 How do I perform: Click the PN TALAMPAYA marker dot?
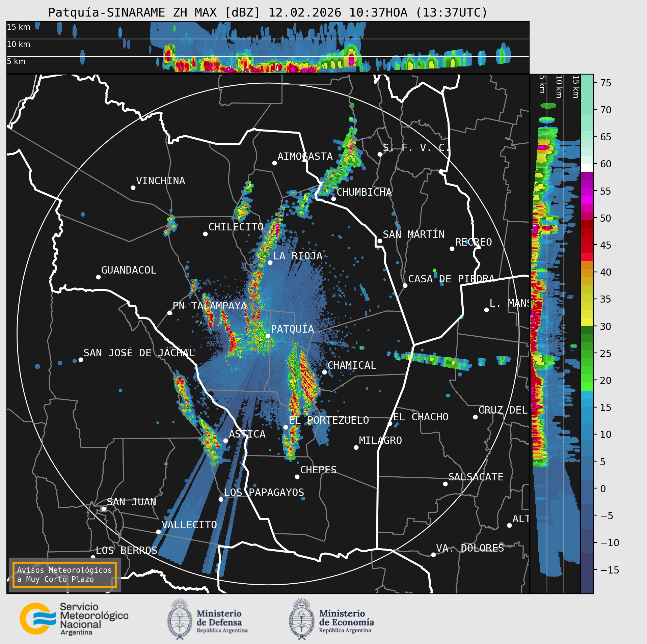169,313
